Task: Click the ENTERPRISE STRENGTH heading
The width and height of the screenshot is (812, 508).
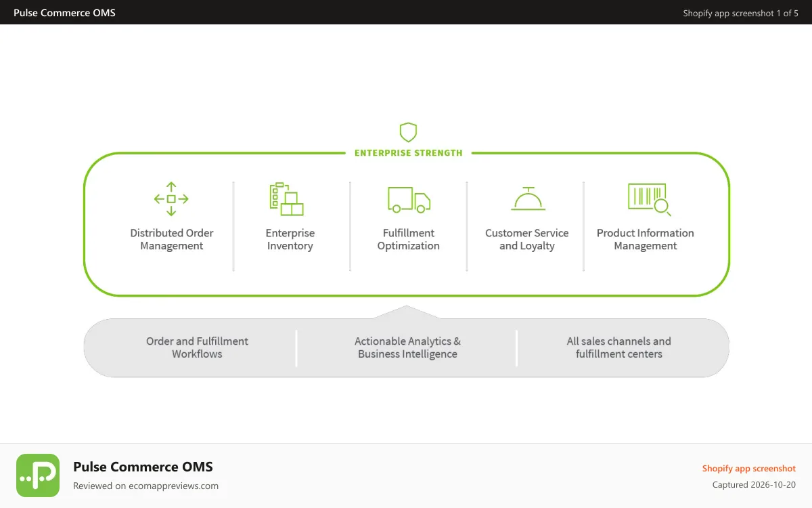Action: pyautogui.click(x=409, y=153)
